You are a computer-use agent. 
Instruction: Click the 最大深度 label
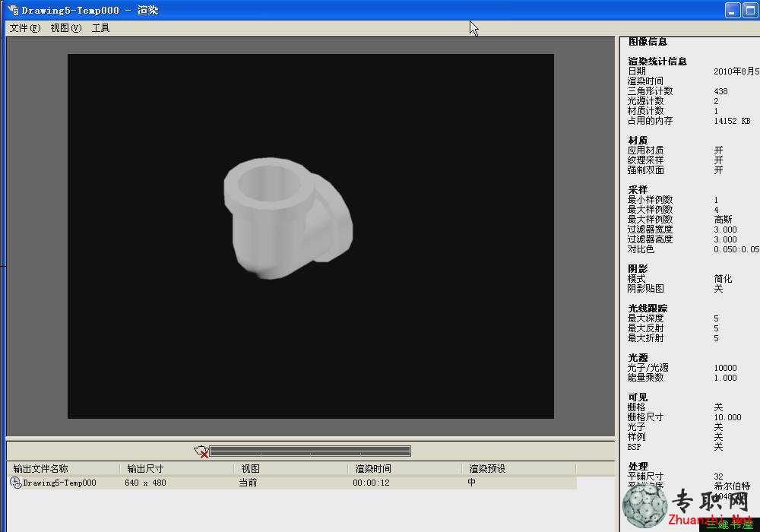tap(645, 318)
